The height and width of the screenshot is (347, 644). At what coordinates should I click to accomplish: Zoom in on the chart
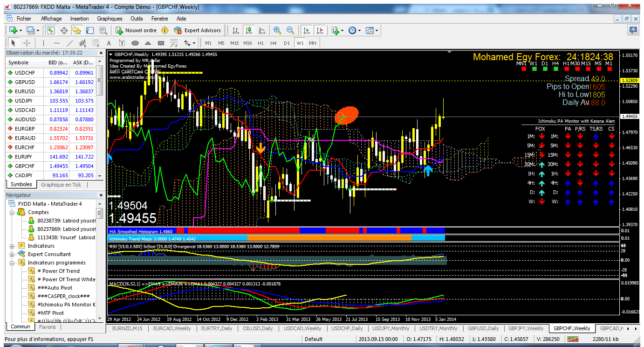point(277,30)
